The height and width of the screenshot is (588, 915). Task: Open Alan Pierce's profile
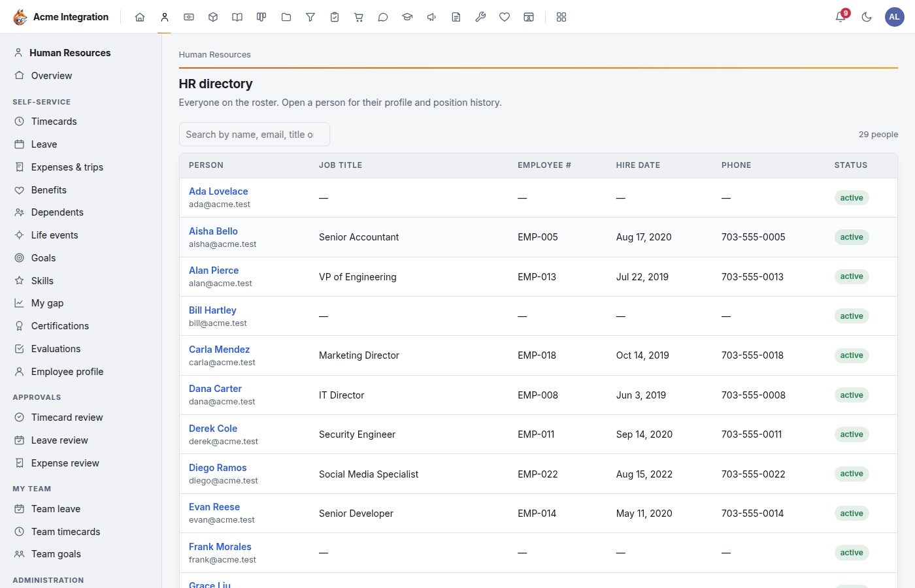pos(214,270)
